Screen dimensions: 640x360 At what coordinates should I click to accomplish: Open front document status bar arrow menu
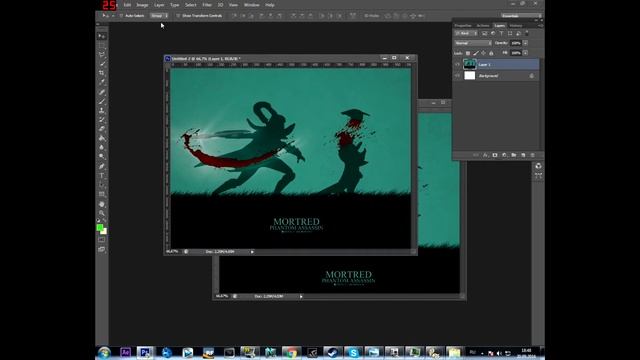[252, 252]
